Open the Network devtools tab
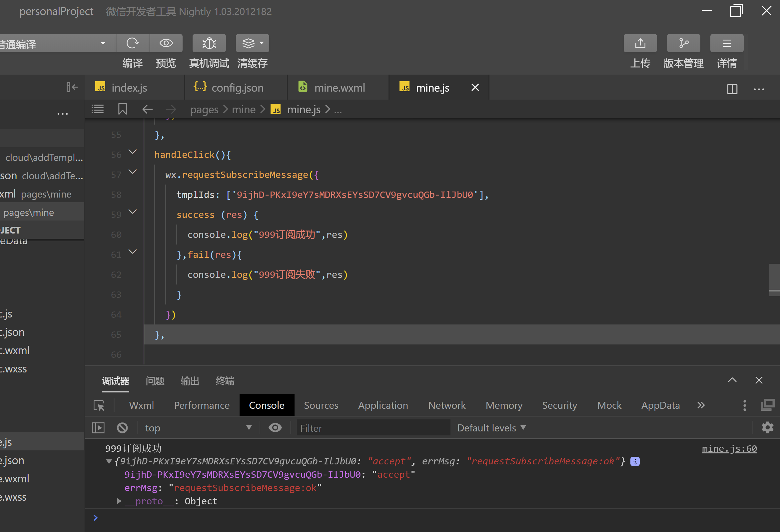The height and width of the screenshot is (532, 780). [446, 405]
